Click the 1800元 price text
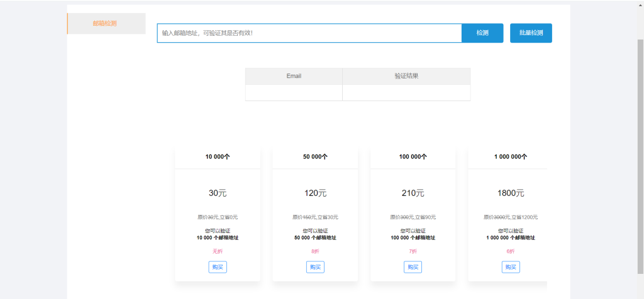 pos(511,193)
